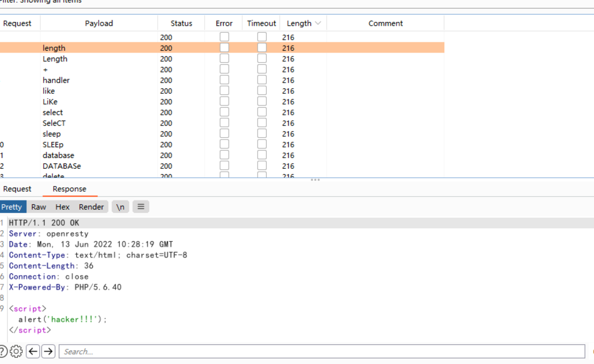The height and width of the screenshot is (364, 594).
Task: Check the Timeout checkbox for the sleep payload row
Action: pos(261,133)
